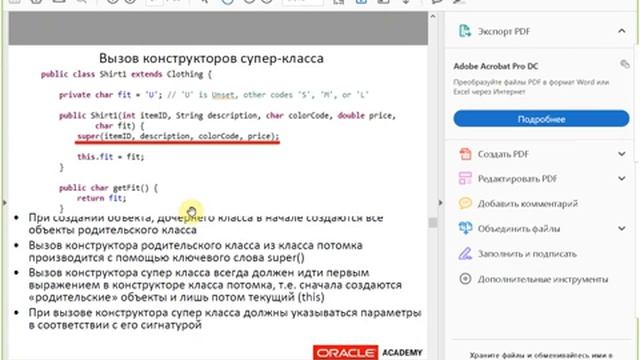Open the Создать PDF tool icon
The image size is (640, 360).
465,154
